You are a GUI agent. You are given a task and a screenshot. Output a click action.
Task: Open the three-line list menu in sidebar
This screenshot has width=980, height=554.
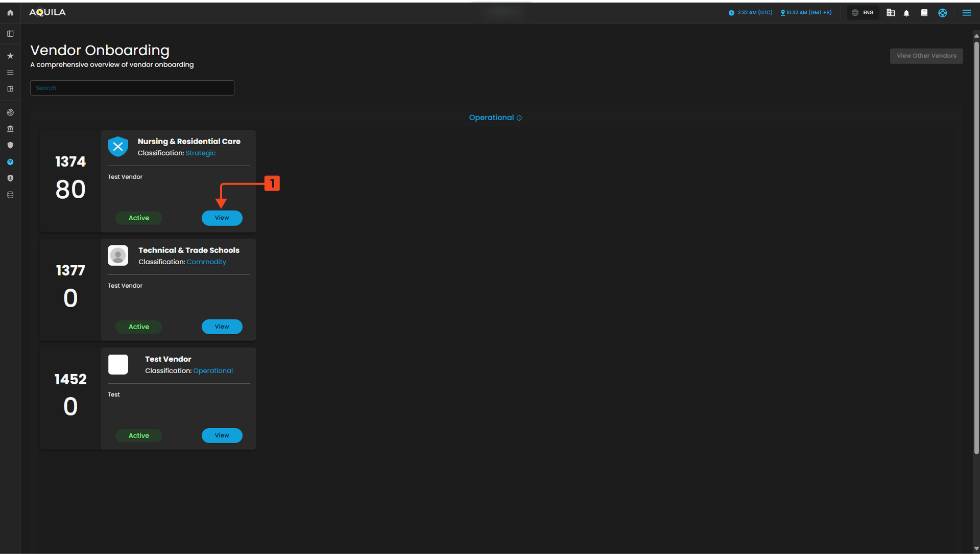(10, 73)
